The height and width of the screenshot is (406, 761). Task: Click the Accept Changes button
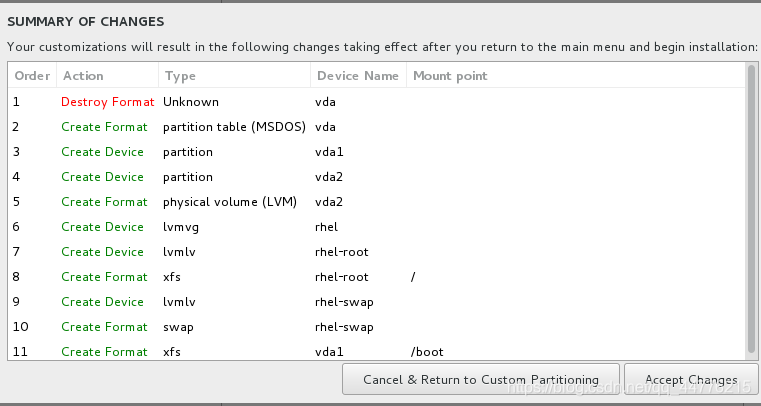click(691, 379)
